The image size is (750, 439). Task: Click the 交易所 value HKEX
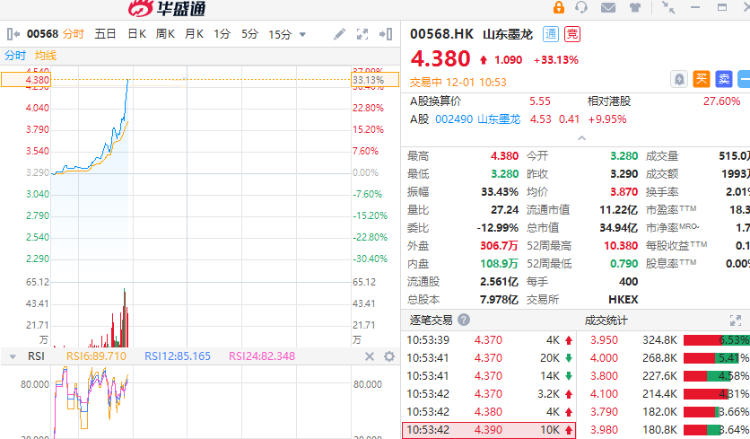tap(623, 299)
